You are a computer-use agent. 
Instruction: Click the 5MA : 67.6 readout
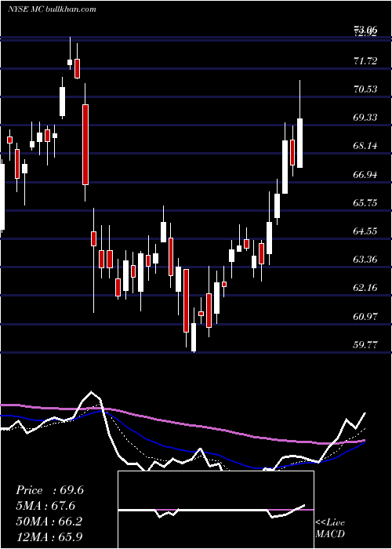(x=45, y=506)
